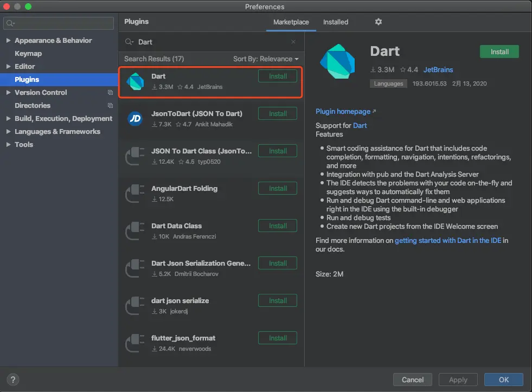Click the JsonToDart JD plugin icon
The image size is (532, 392).
(135, 119)
